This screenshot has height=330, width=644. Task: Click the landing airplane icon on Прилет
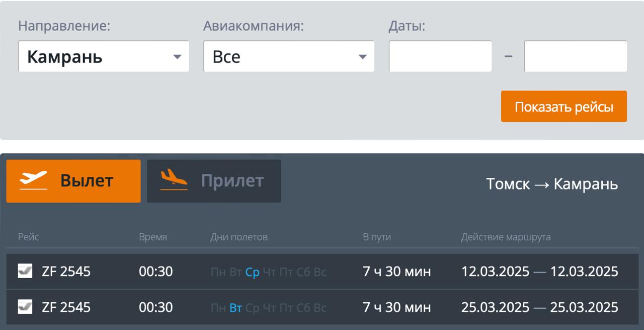pos(174,181)
